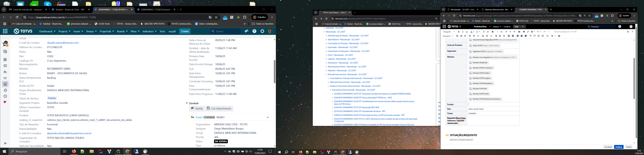Insert a task list checkbox item

[x=492, y=32]
